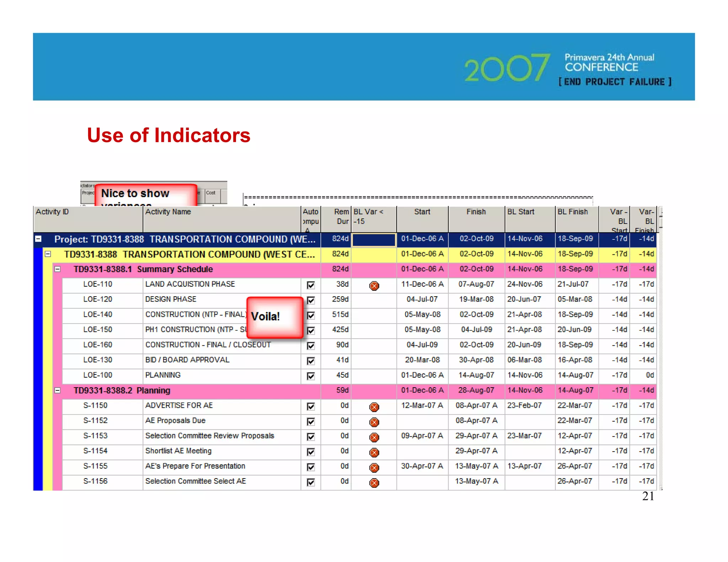Select Selection Committee Select AE activity name

point(196,481)
